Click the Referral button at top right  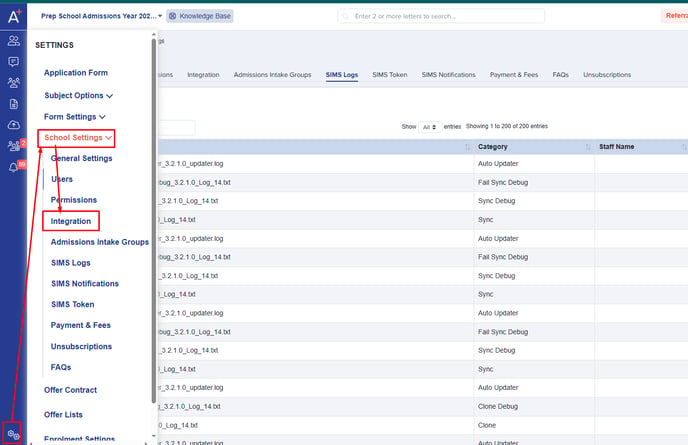tap(674, 16)
